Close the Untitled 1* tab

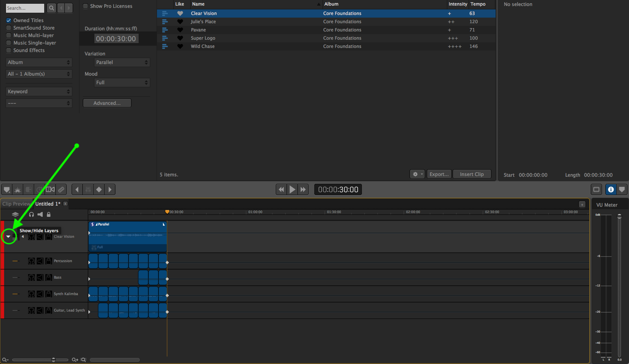pyautogui.click(x=65, y=204)
